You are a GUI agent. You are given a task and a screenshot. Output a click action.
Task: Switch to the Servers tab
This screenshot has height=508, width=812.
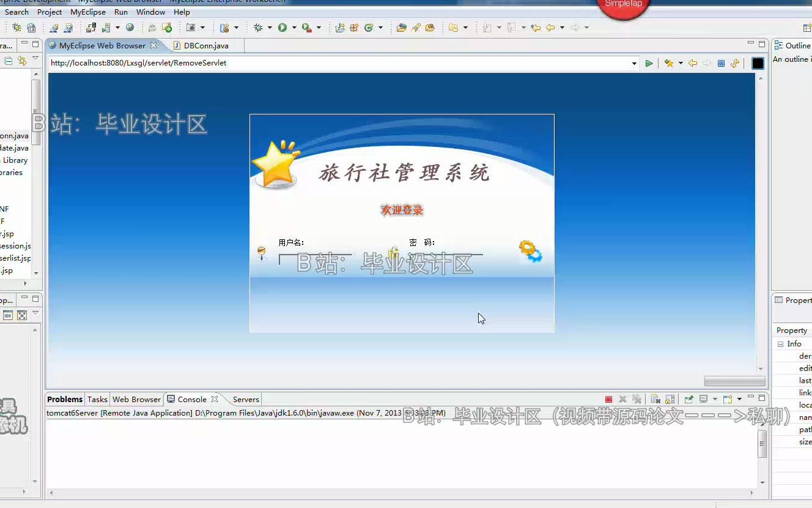[245, 399]
